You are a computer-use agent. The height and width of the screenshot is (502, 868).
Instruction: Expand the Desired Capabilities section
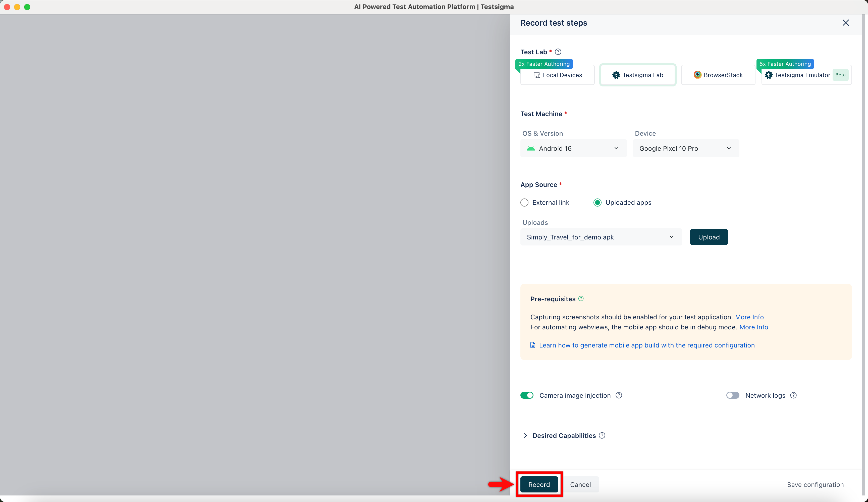click(x=525, y=435)
